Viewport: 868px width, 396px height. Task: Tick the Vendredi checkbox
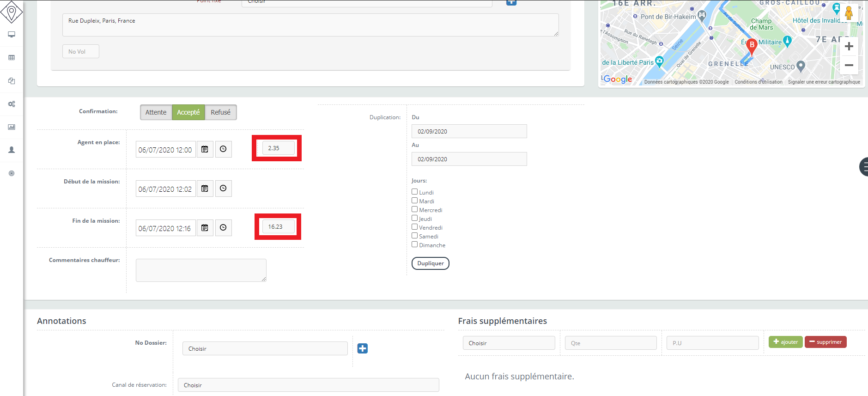coord(415,227)
